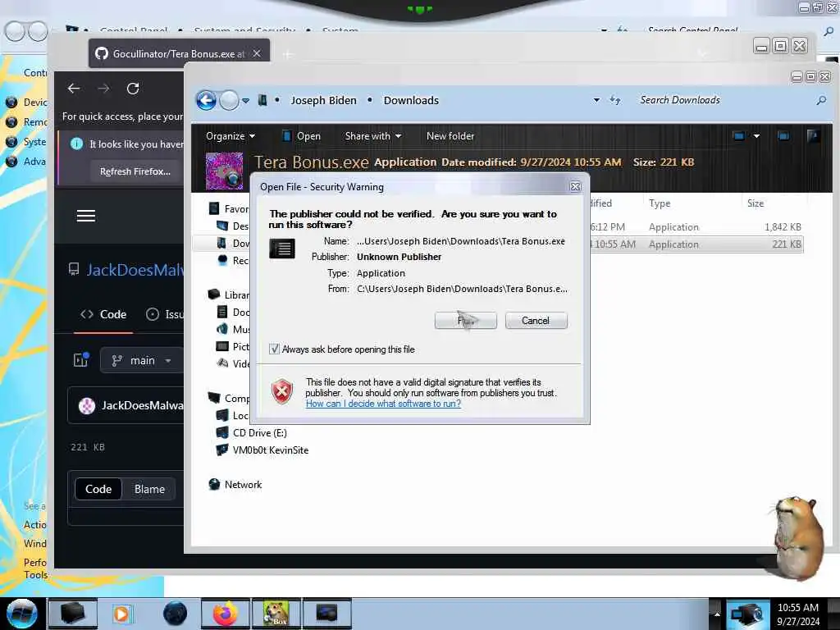Select Network in the navigation pane

(x=243, y=484)
